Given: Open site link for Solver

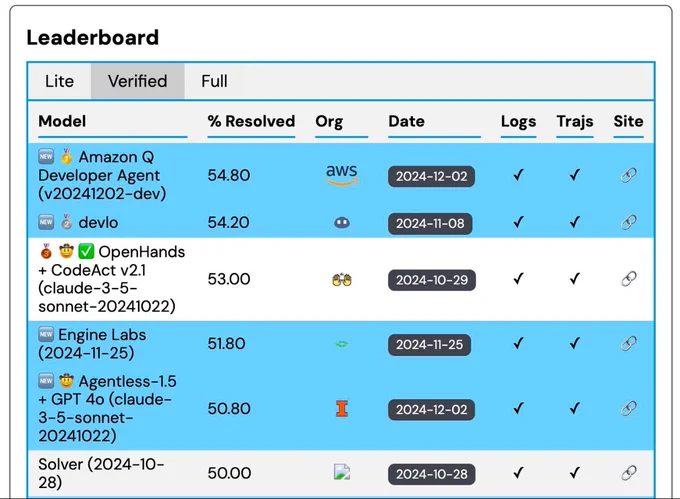Looking at the screenshot, I should 628,473.
